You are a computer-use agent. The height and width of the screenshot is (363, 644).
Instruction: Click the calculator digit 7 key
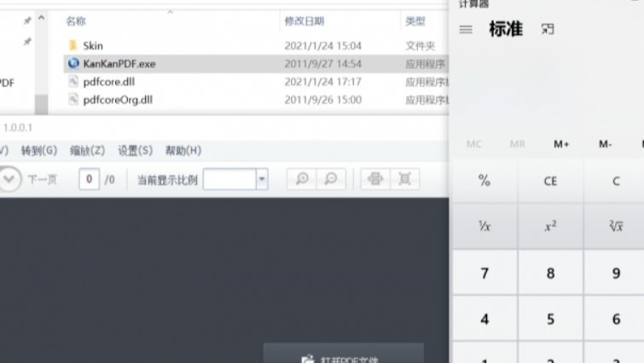click(x=485, y=272)
